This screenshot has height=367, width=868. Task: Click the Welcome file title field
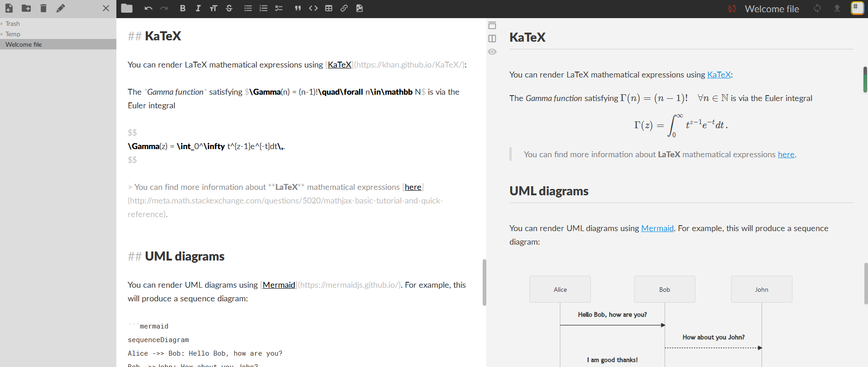coord(772,9)
